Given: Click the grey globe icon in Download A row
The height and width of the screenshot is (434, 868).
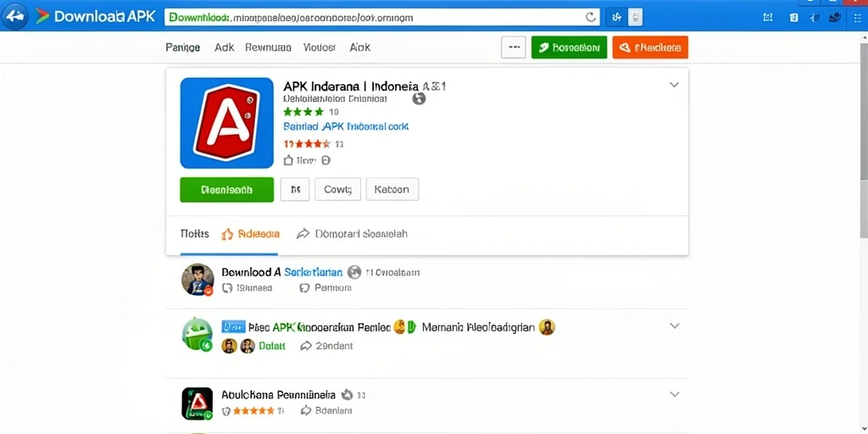Looking at the screenshot, I should click(354, 272).
